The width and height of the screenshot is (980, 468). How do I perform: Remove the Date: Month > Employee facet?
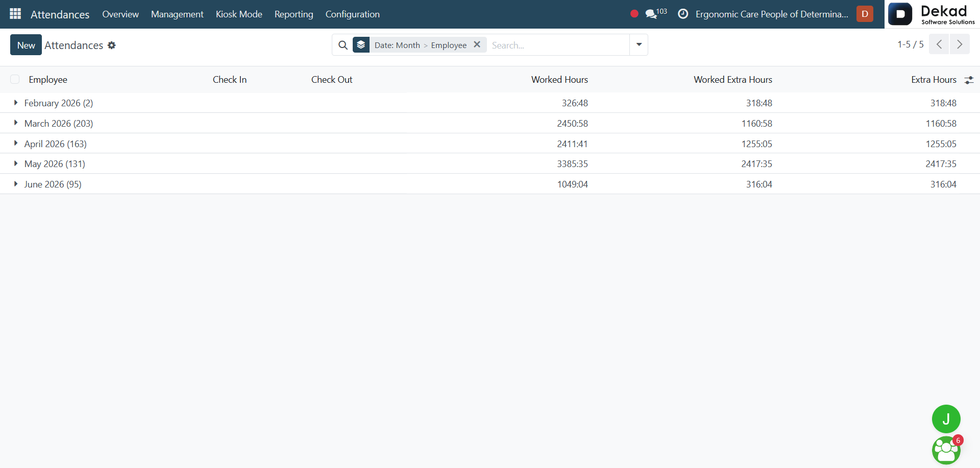pos(477,44)
